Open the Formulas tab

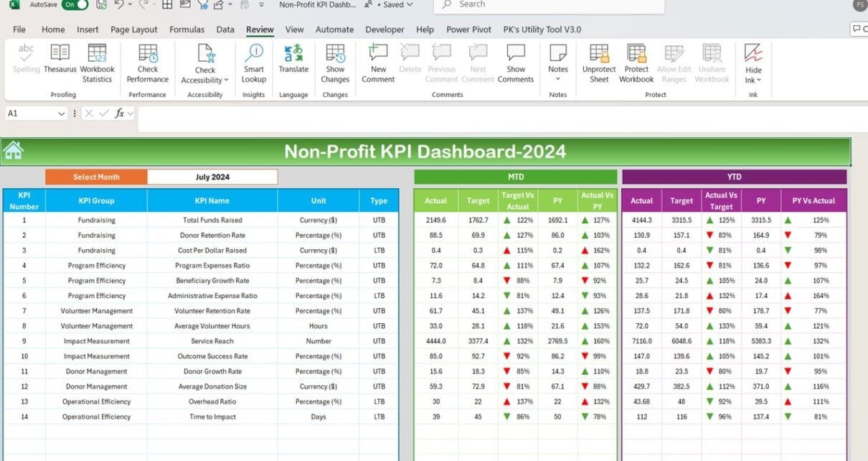[x=187, y=29]
